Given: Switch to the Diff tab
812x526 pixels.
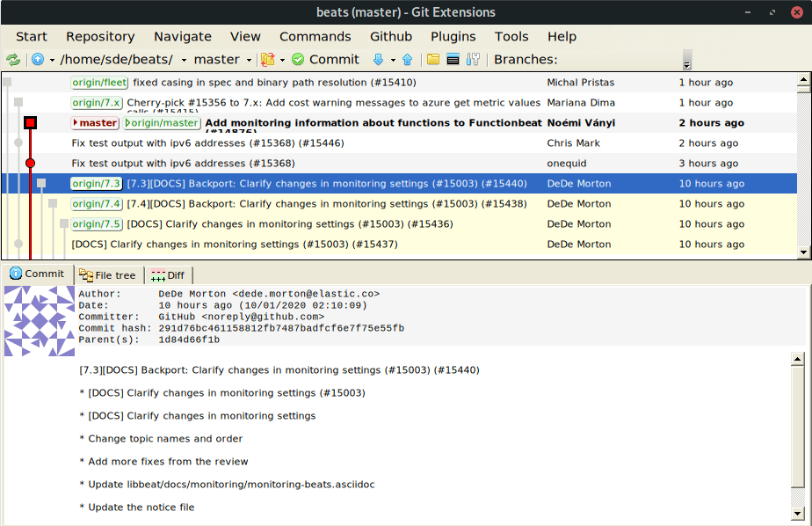Looking at the screenshot, I should point(168,275).
